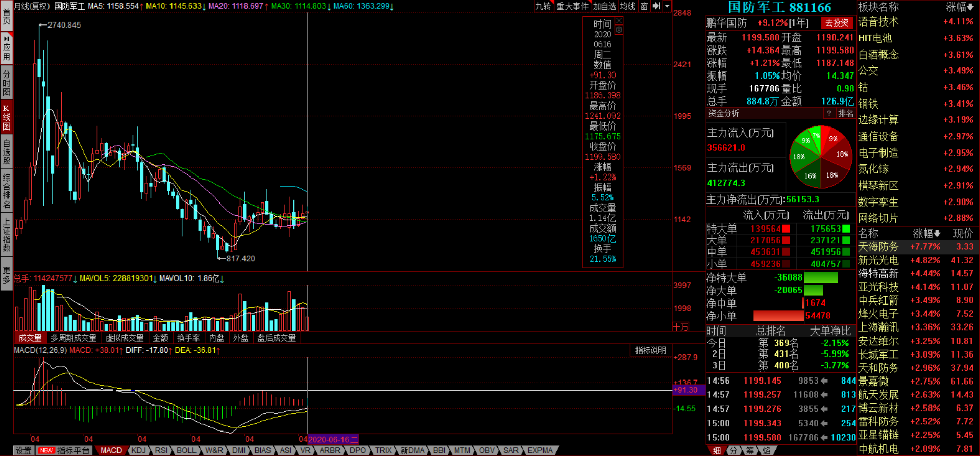The height and width of the screenshot is (456, 980).
Task: Select the 盘后成交量 tab
Action: click(x=276, y=338)
